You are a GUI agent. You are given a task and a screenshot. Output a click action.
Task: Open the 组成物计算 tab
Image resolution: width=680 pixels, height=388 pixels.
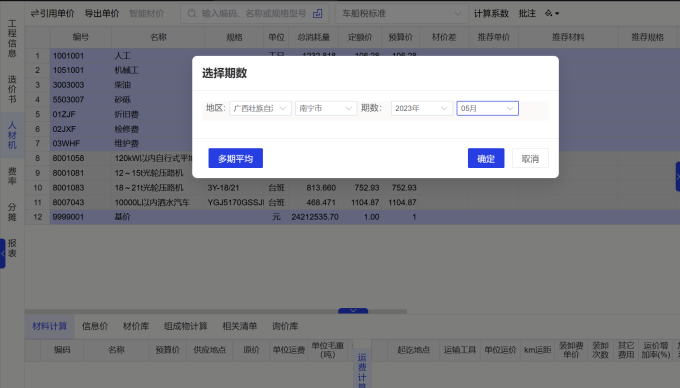click(x=186, y=326)
